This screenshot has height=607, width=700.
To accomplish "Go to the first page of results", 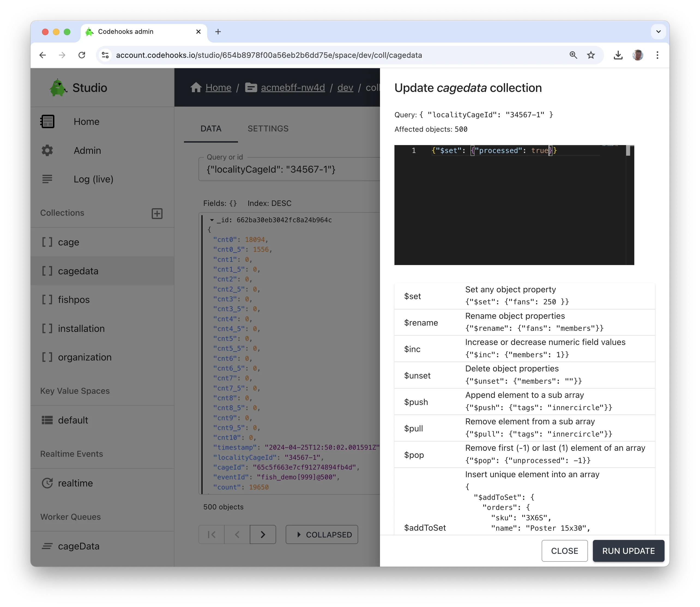I will (212, 534).
